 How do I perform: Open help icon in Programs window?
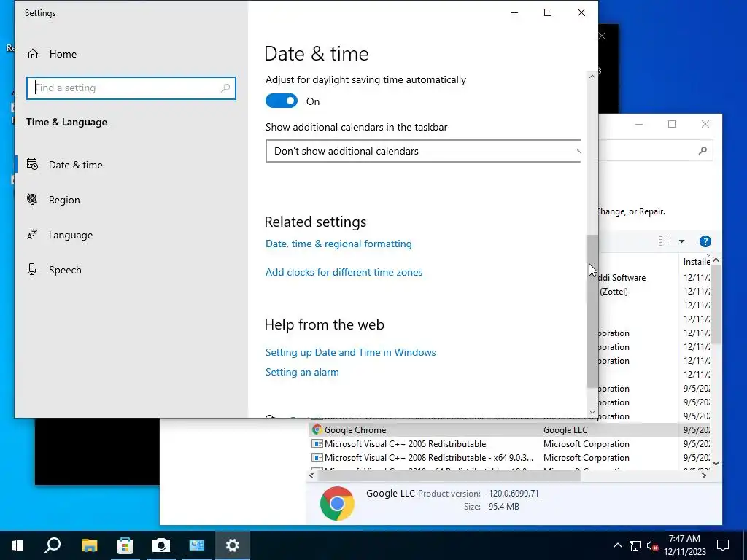[x=705, y=241]
